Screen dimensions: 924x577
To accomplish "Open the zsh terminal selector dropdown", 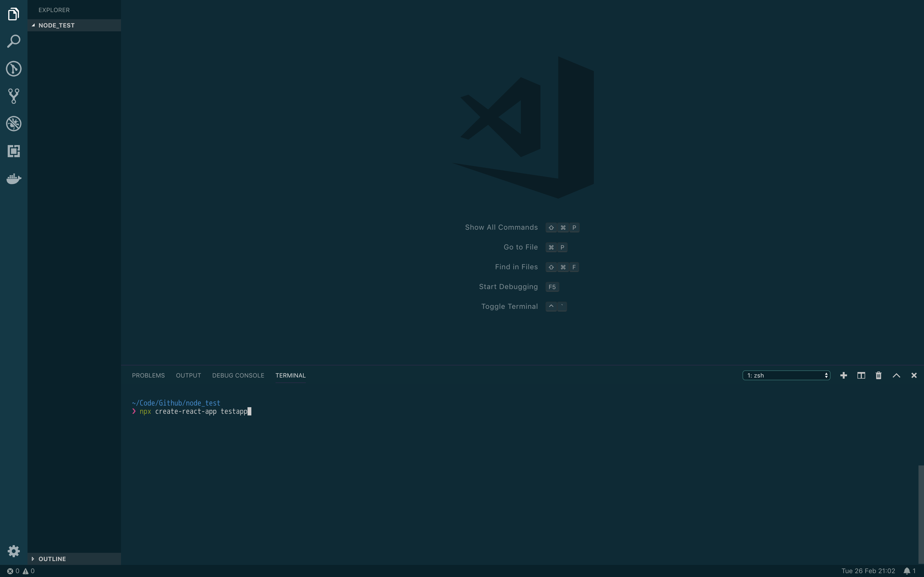I will click(x=786, y=376).
